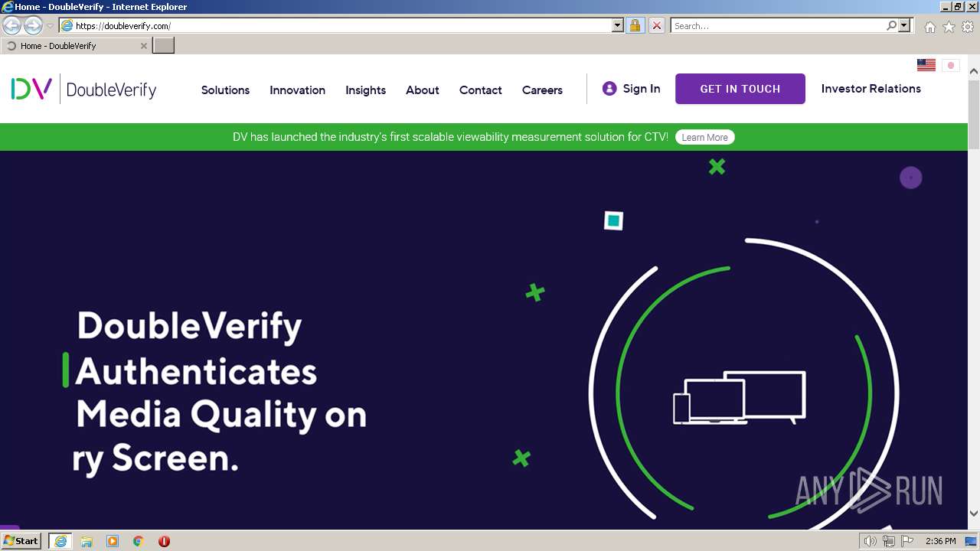Select the Japan flag language icon

tap(951, 65)
